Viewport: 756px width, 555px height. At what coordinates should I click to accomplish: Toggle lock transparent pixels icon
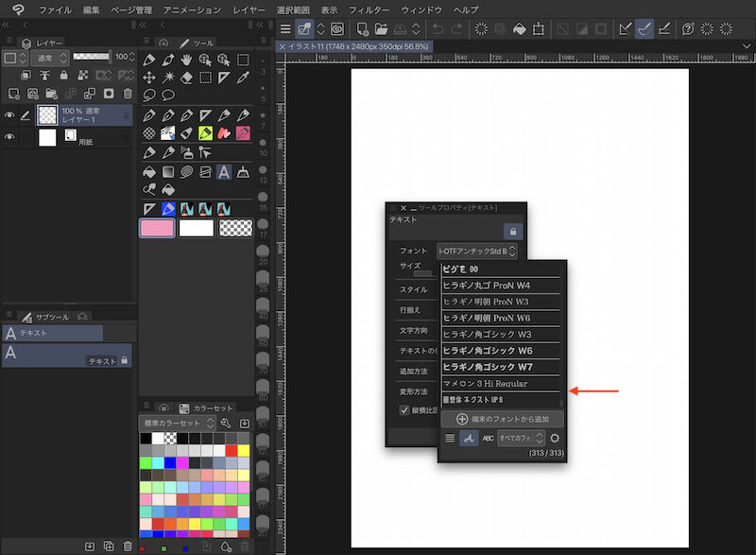click(83, 76)
